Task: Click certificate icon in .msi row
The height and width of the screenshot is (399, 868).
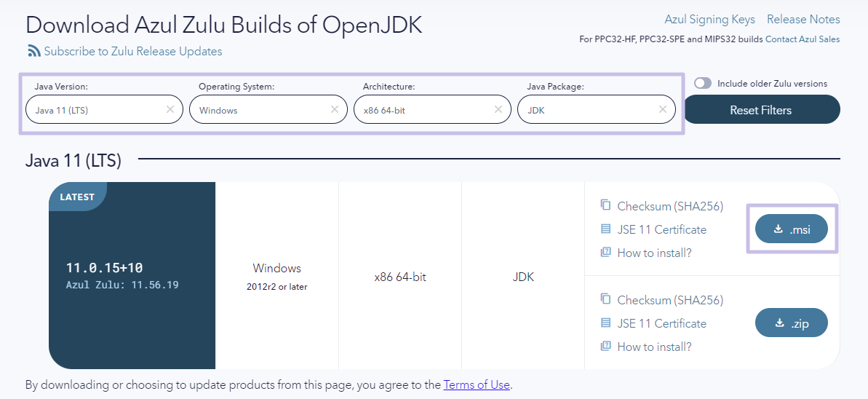Action: [605, 229]
